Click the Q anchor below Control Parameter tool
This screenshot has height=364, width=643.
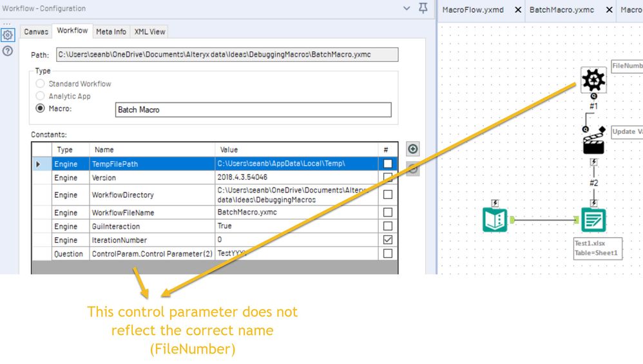[593, 96]
